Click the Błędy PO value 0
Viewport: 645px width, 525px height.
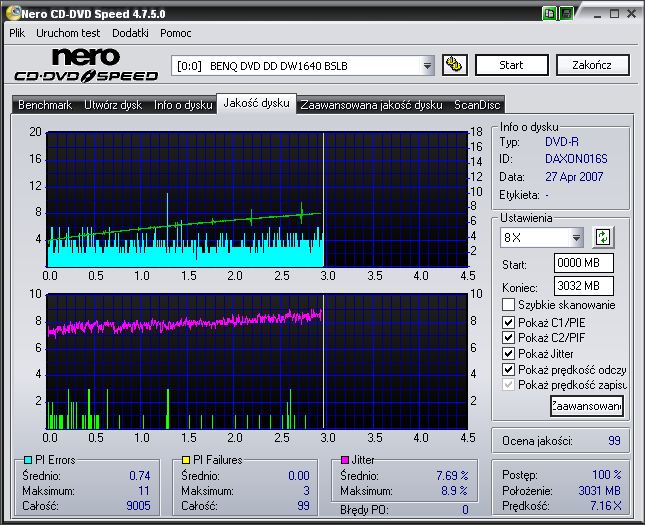(465, 510)
